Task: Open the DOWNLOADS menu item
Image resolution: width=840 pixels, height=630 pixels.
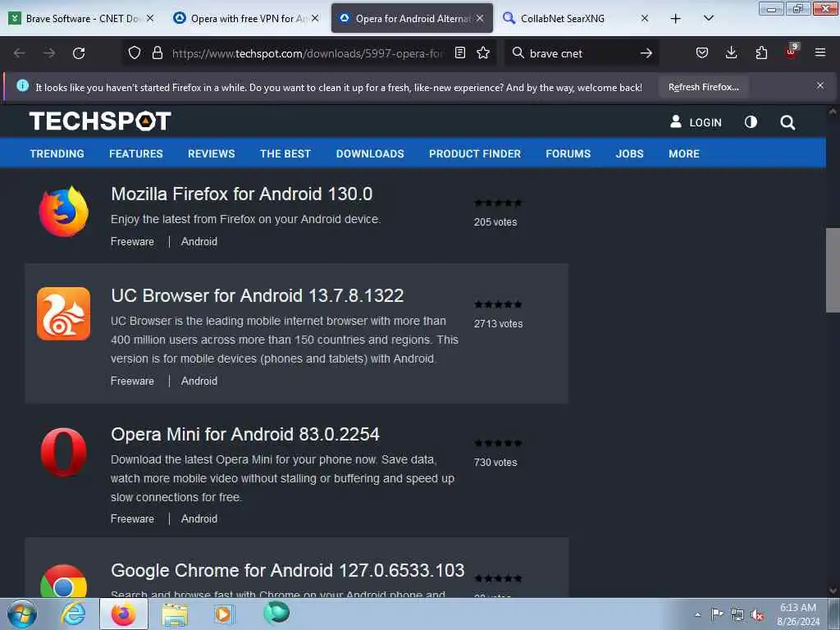Action: [x=370, y=153]
